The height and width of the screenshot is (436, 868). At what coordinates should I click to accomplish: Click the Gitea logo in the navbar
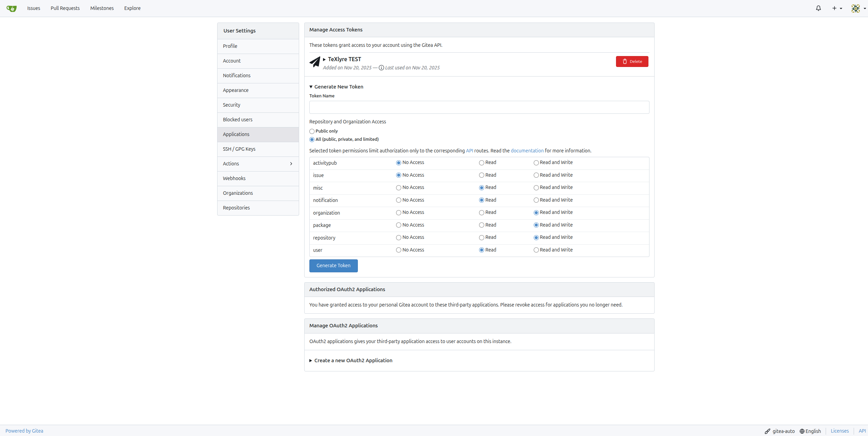click(x=11, y=8)
